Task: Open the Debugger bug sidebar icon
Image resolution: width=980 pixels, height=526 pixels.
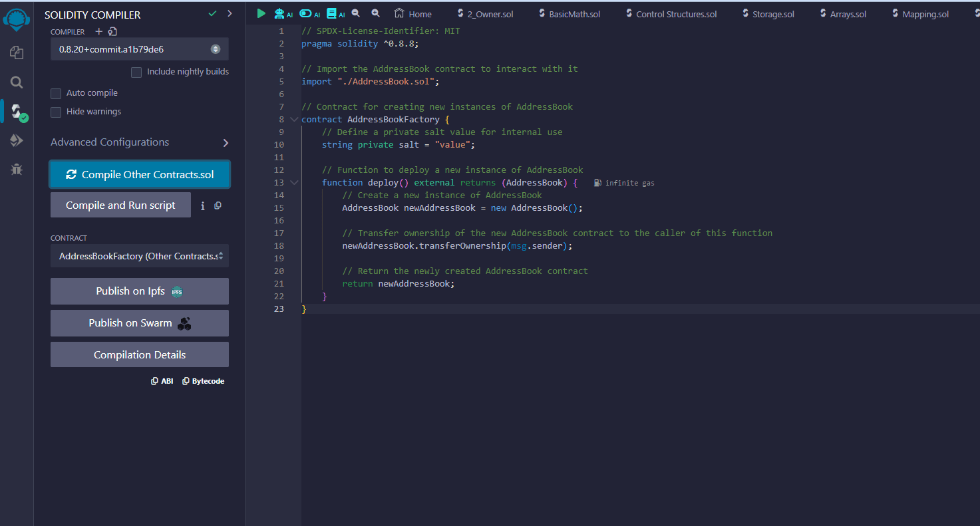Action: click(x=17, y=170)
